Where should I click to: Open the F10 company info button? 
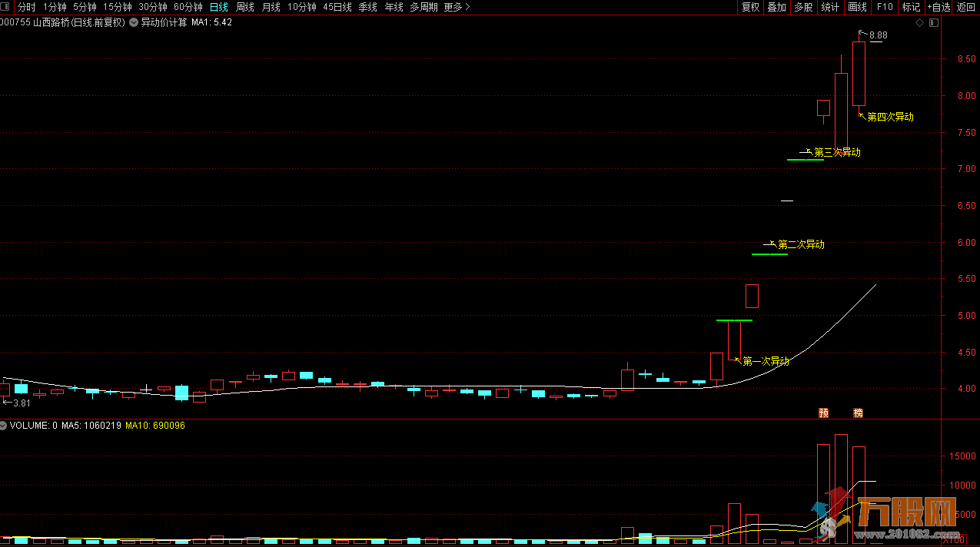click(885, 7)
